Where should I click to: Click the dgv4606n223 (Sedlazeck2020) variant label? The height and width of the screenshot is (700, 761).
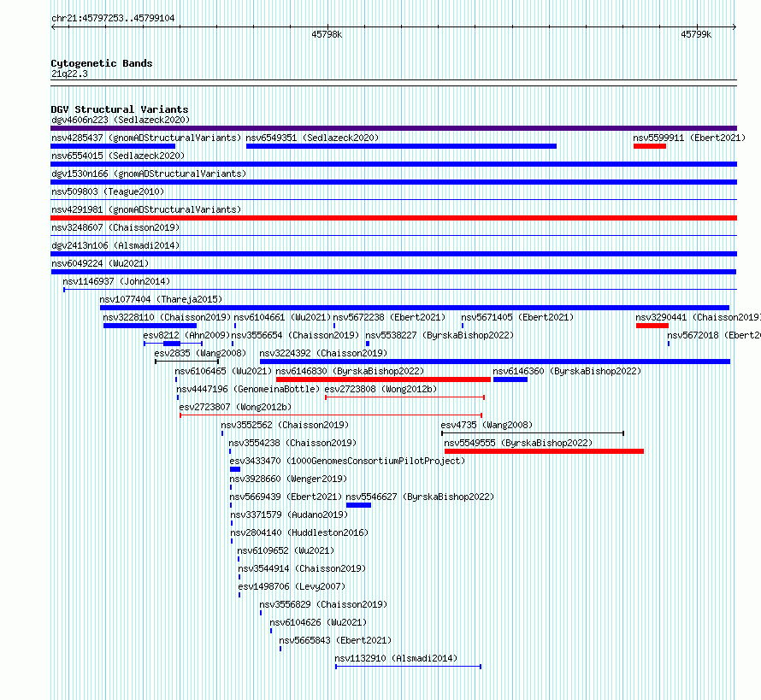coord(121,120)
